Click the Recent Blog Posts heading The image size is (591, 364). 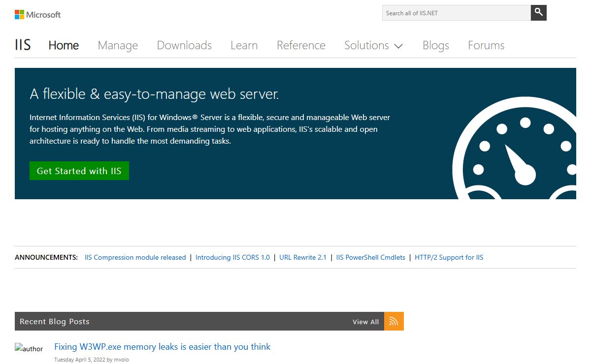tap(55, 321)
